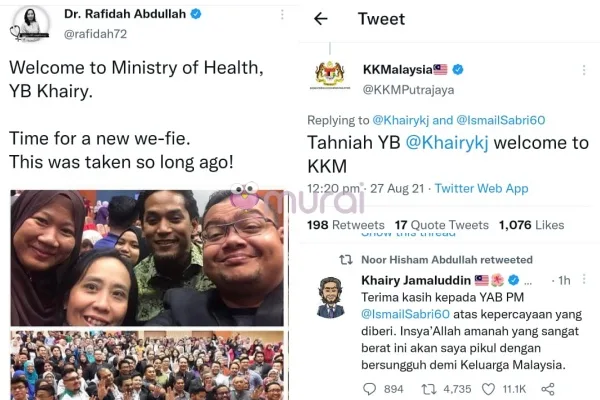
Task: Open the three-dot menu on KKMalaysia's tweet
Action: click(x=584, y=70)
